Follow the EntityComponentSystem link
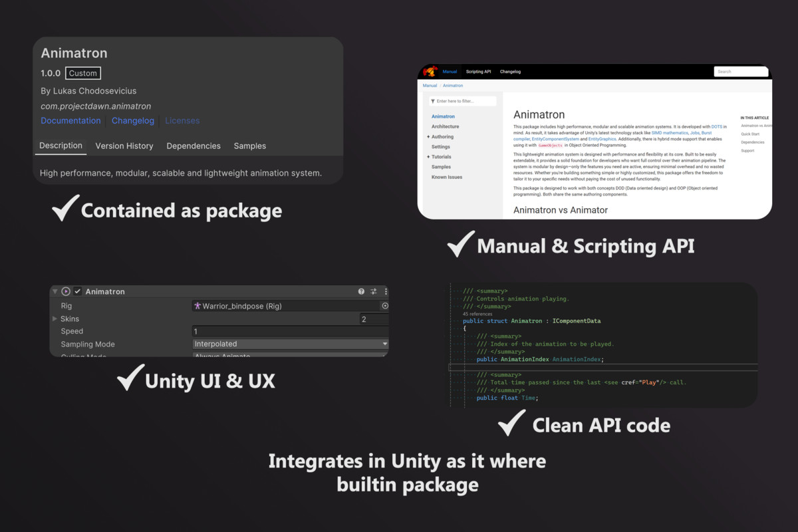The image size is (798, 532). [555, 139]
